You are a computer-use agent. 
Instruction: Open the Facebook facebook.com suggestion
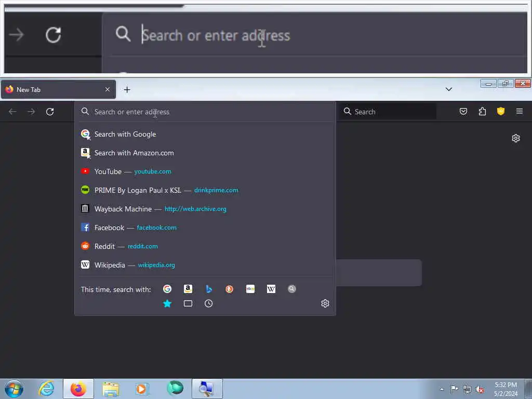tap(205, 228)
